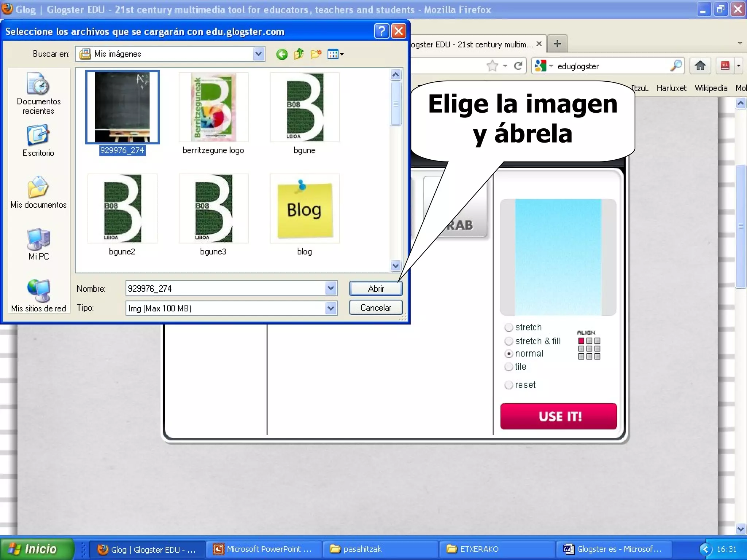Select the blog sticky note image
This screenshot has width=747, height=560.
coord(305,209)
